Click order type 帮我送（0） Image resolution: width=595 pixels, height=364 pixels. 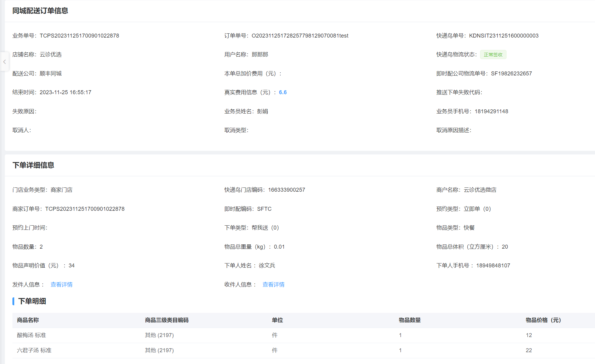point(265,228)
